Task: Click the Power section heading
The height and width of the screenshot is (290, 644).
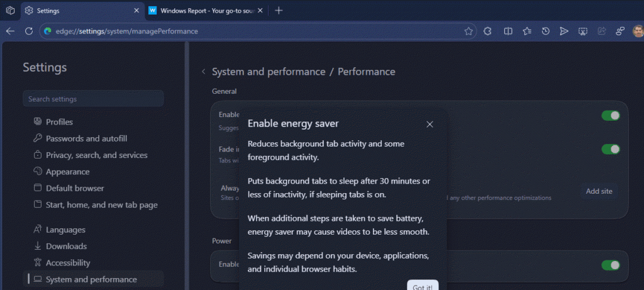Action: tap(222, 241)
